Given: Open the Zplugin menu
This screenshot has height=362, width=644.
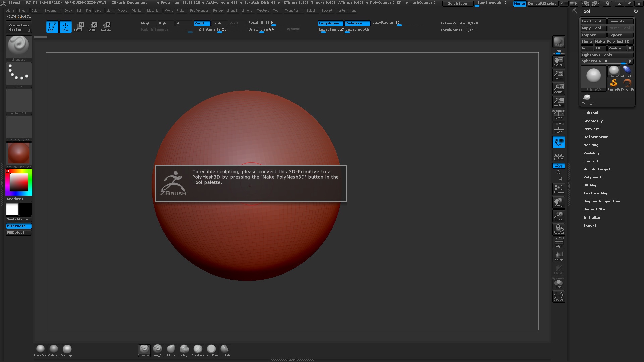Looking at the screenshot, I should coord(311,11).
